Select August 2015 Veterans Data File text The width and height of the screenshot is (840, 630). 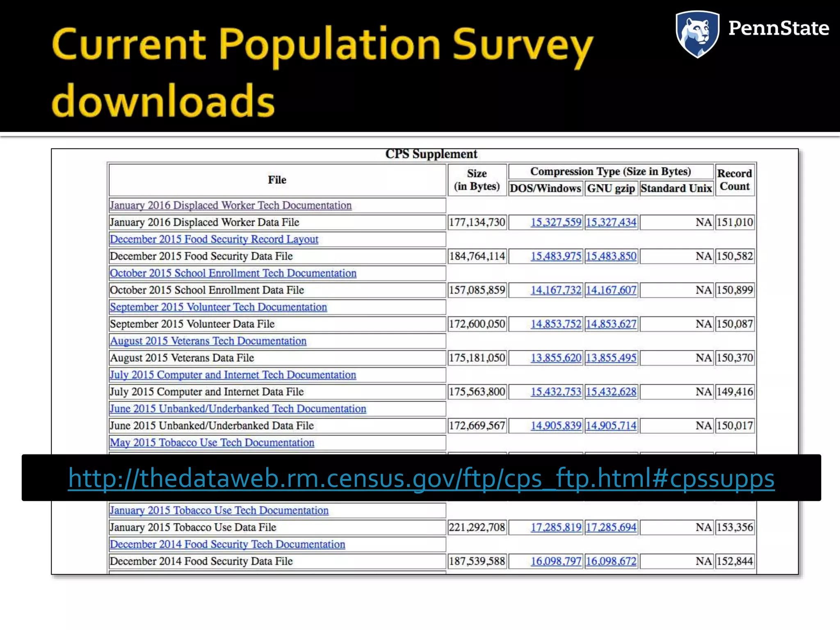(x=182, y=358)
